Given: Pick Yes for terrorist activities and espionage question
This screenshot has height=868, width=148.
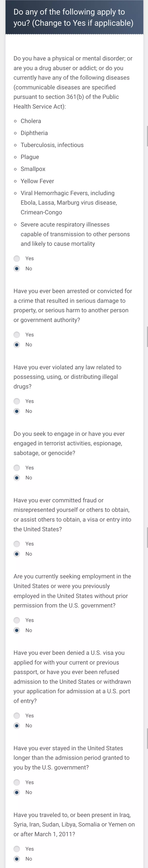Looking at the screenshot, I should [x=17, y=468].
